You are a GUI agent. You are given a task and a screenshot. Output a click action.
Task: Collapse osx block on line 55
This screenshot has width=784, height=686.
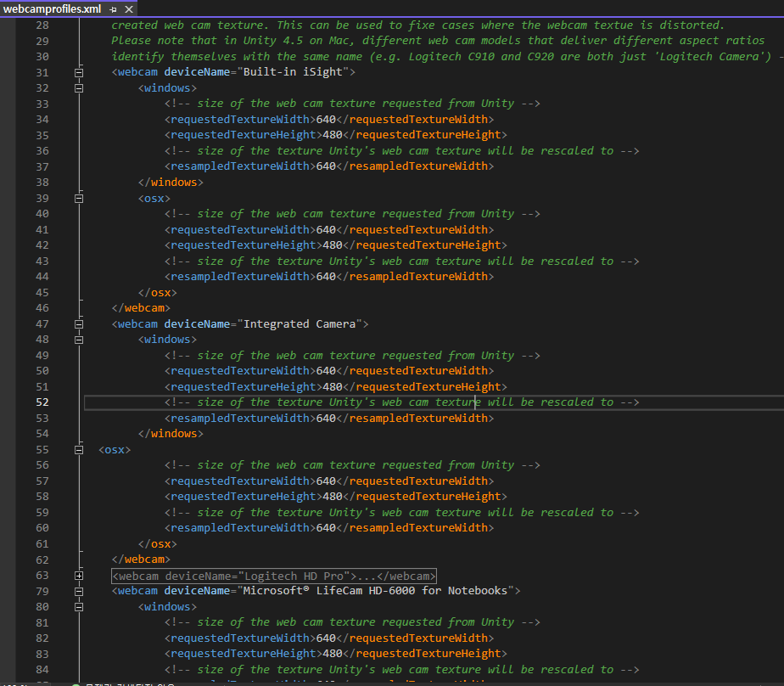[x=79, y=450]
